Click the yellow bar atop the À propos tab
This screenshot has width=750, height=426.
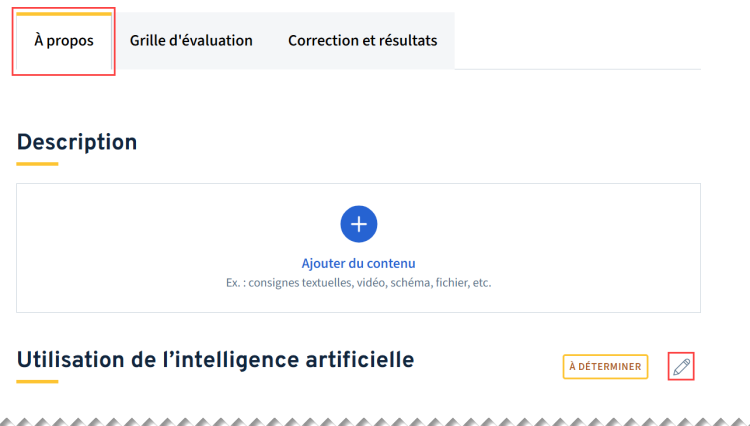tap(64, 14)
